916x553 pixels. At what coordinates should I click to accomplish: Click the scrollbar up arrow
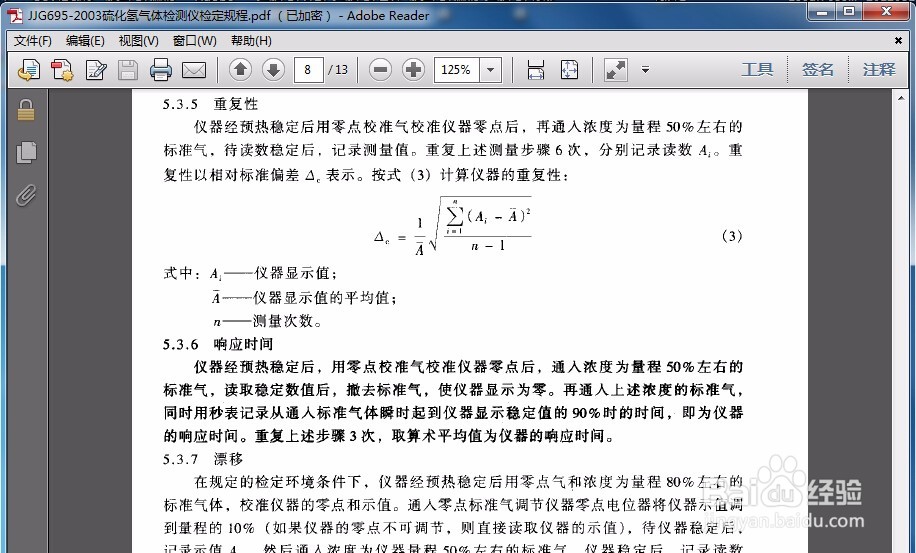click(901, 98)
